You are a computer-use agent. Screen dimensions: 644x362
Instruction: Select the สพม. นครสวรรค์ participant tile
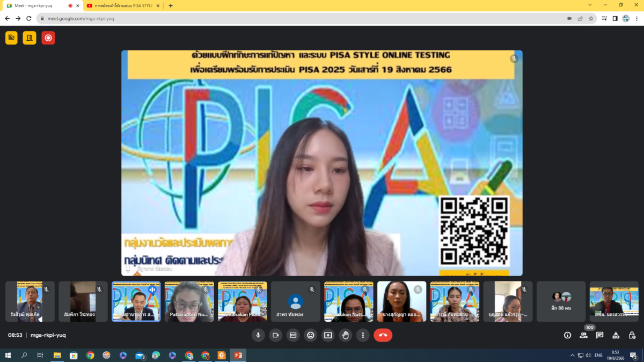[x=614, y=301]
